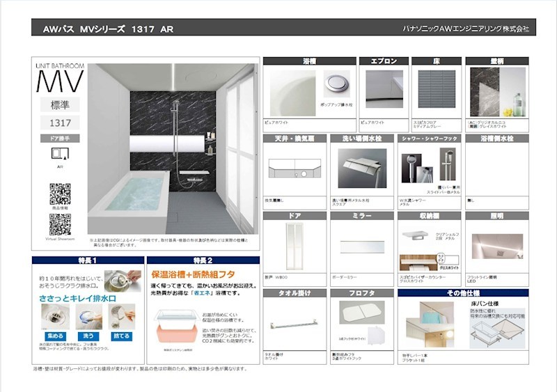Image resolution: width=557 pixels, height=392 pixels.
Task: Click the ceiling ventilation diagram
Action: point(295,168)
